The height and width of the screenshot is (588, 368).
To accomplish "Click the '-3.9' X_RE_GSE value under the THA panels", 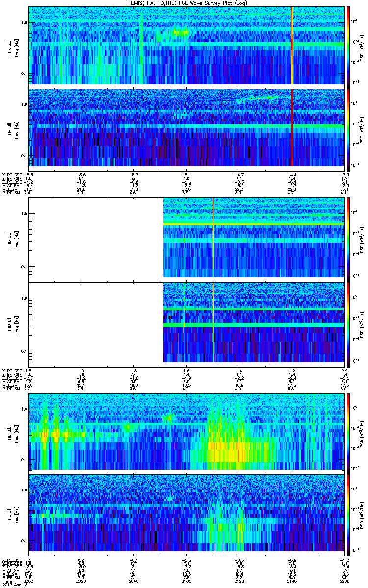I will click(344, 174).
